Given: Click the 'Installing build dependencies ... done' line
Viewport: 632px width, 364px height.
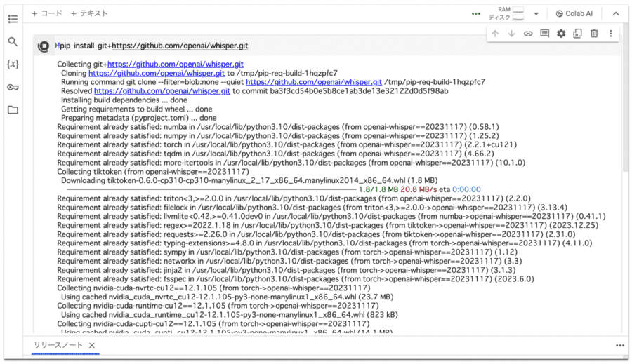Looking at the screenshot, I should click(124, 100).
